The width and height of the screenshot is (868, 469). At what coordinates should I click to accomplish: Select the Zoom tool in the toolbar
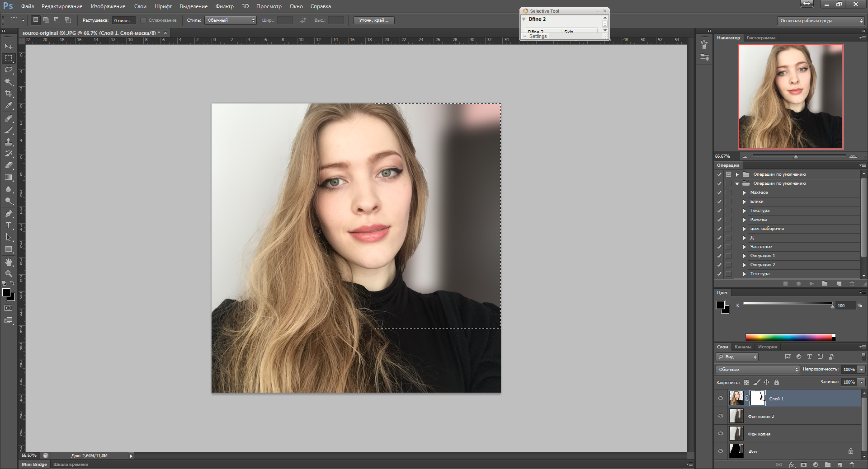(x=9, y=274)
